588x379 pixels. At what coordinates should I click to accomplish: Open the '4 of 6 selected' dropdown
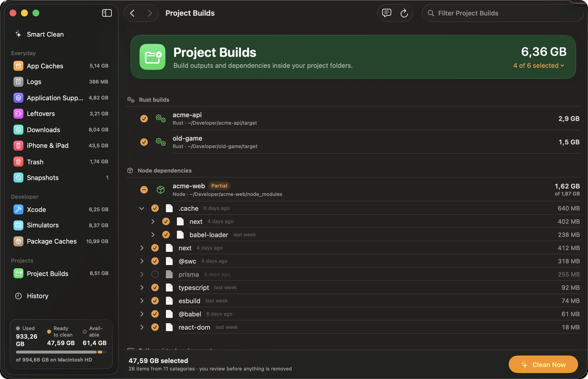[539, 65]
